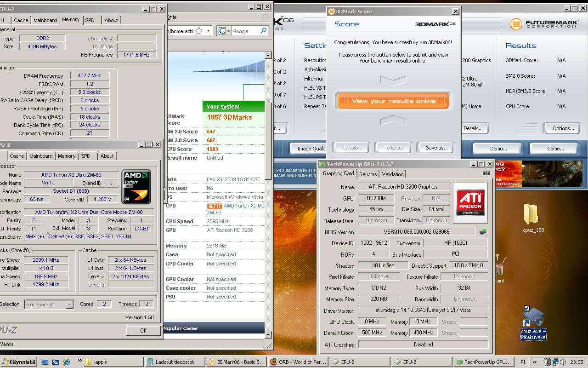
Task: Expand hidden system tray icons chevron
Action: tap(536, 362)
